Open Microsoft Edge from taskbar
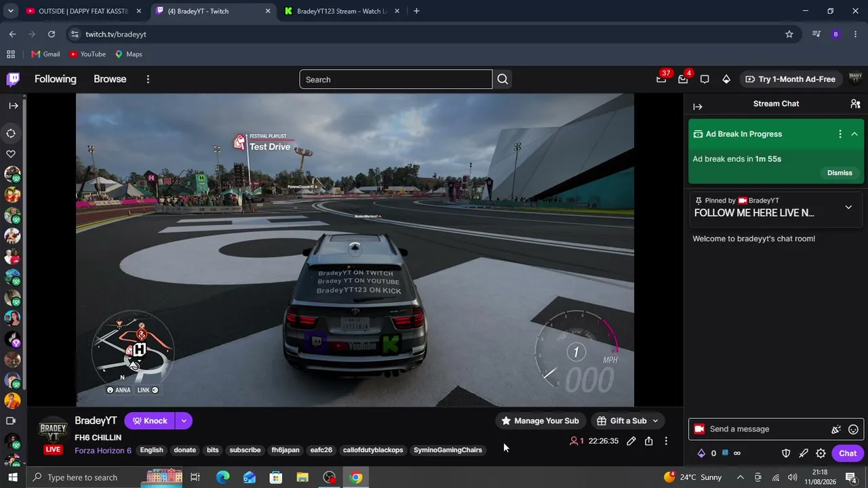868x488 pixels. click(222, 477)
